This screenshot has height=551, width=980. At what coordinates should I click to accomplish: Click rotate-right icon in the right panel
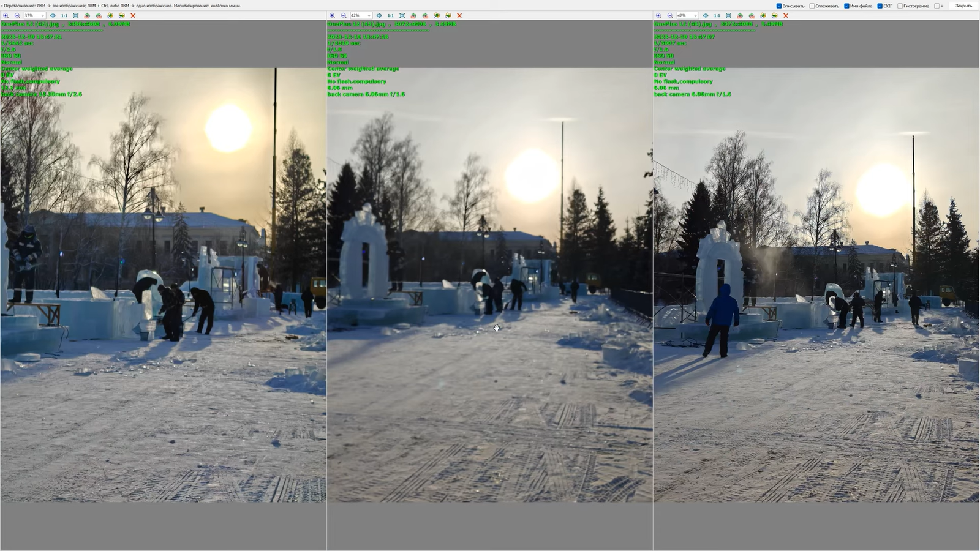pos(752,15)
